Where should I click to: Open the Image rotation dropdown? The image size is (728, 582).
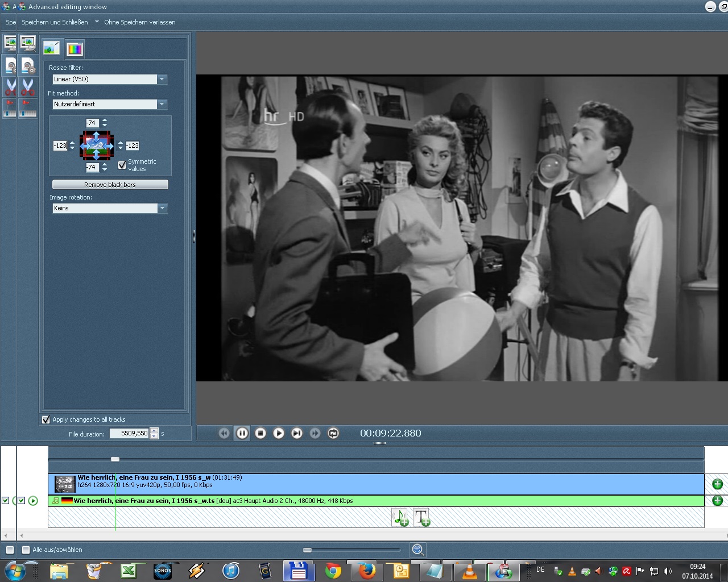162,208
